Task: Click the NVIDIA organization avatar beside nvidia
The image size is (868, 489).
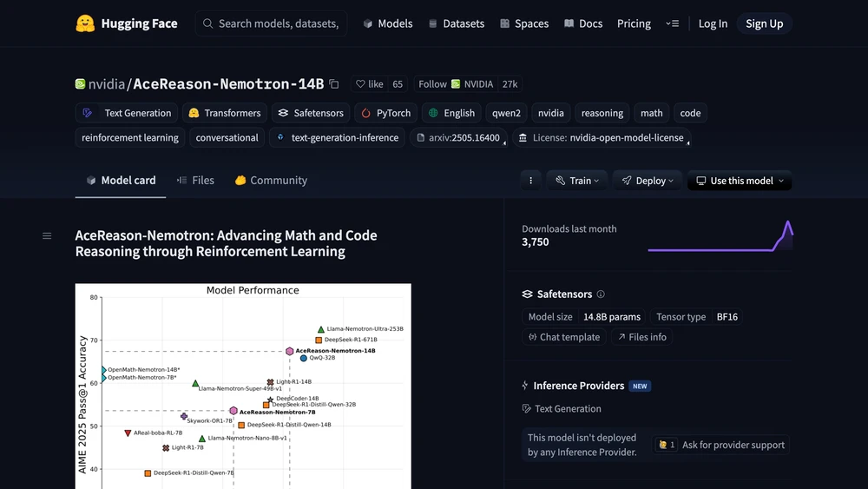Action: coord(80,83)
